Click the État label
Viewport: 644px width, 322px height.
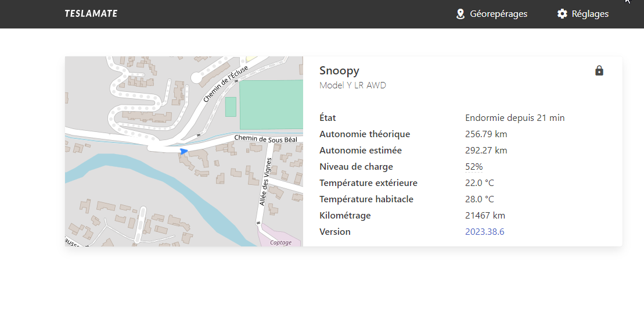(x=328, y=117)
